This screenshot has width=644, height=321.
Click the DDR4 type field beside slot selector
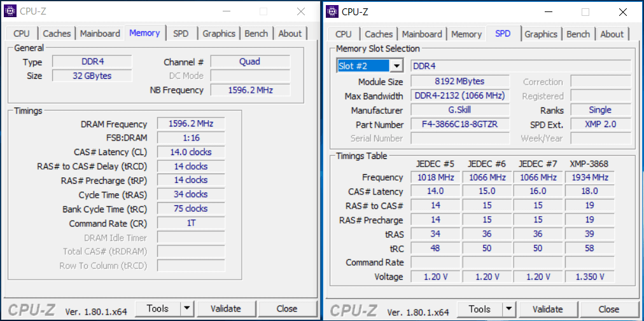[x=521, y=66]
